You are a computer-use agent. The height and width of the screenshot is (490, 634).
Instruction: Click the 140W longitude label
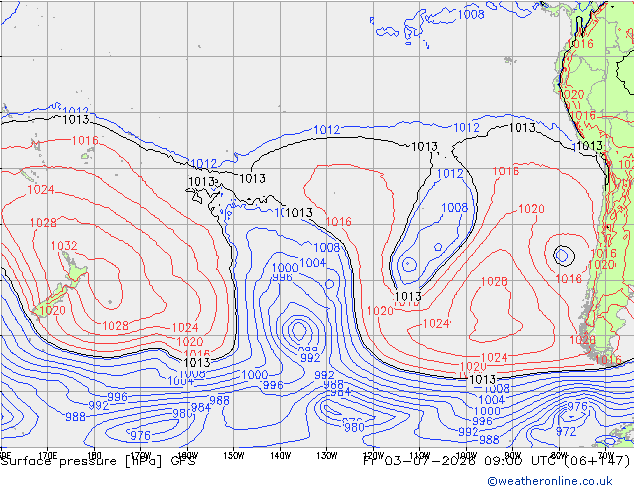tap(281, 456)
